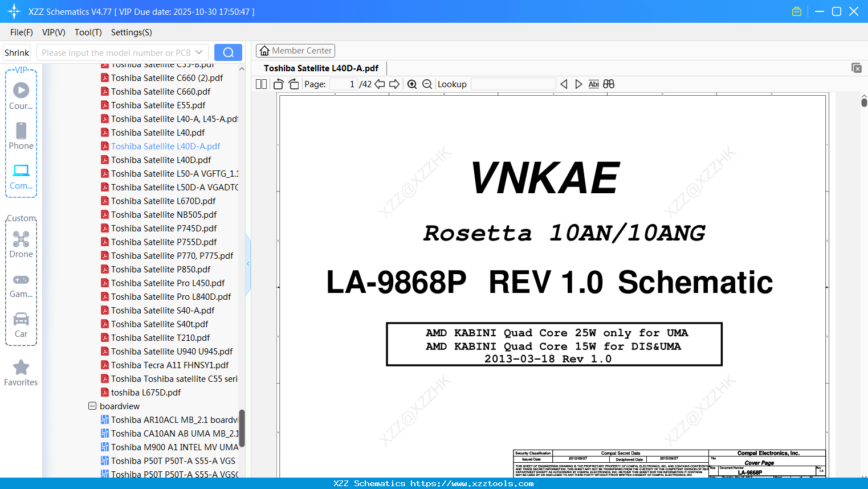The height and width of the screenshot is (489, 868).
Task: Toggle the two-page side panel view
Action: (x=262, y=84)
